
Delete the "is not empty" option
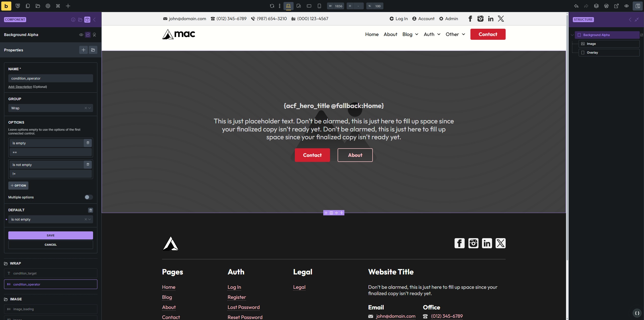(x=88, y=164)
